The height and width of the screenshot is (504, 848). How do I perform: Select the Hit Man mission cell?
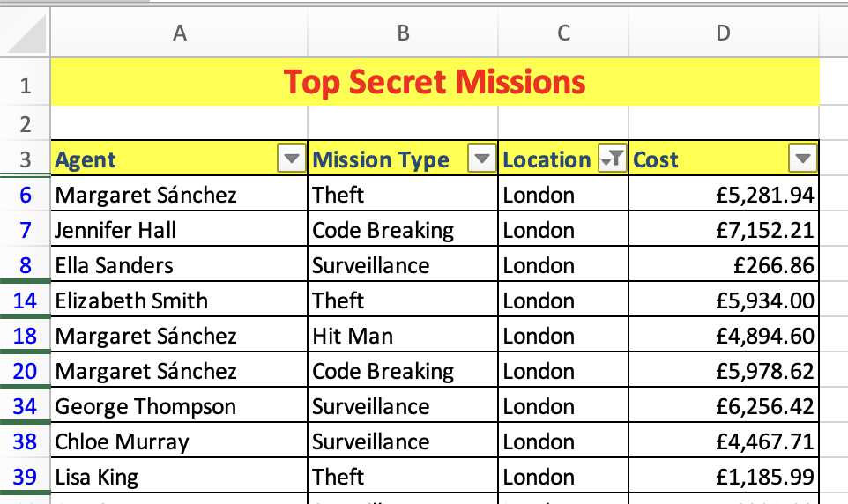[403, 336]
